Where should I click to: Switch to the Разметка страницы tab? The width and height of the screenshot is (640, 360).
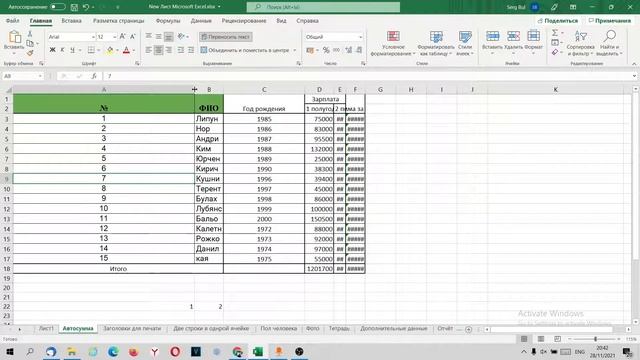coord(118,20)
